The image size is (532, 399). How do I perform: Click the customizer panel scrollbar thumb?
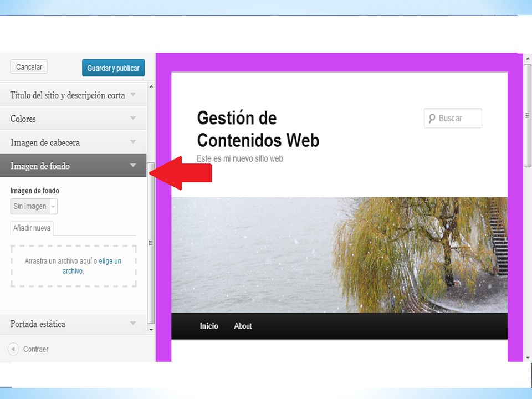coord(151,243)
